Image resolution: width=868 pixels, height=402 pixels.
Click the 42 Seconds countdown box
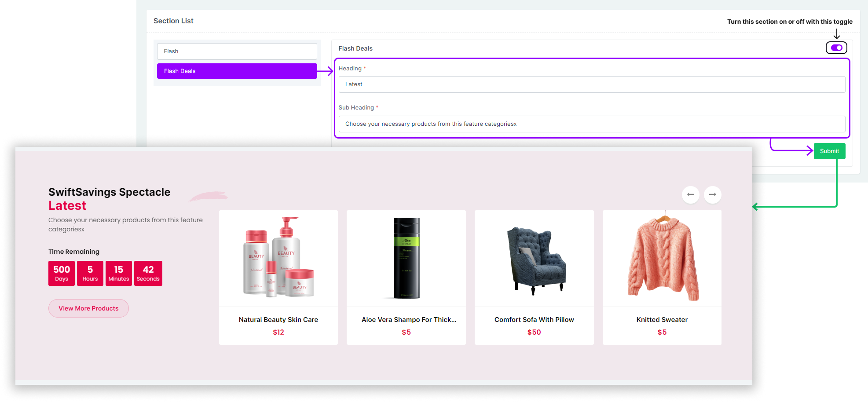click(x=148, y=273)
